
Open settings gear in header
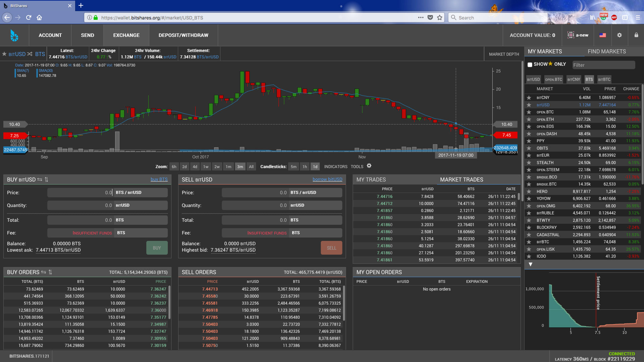click(x=620, y=35)
